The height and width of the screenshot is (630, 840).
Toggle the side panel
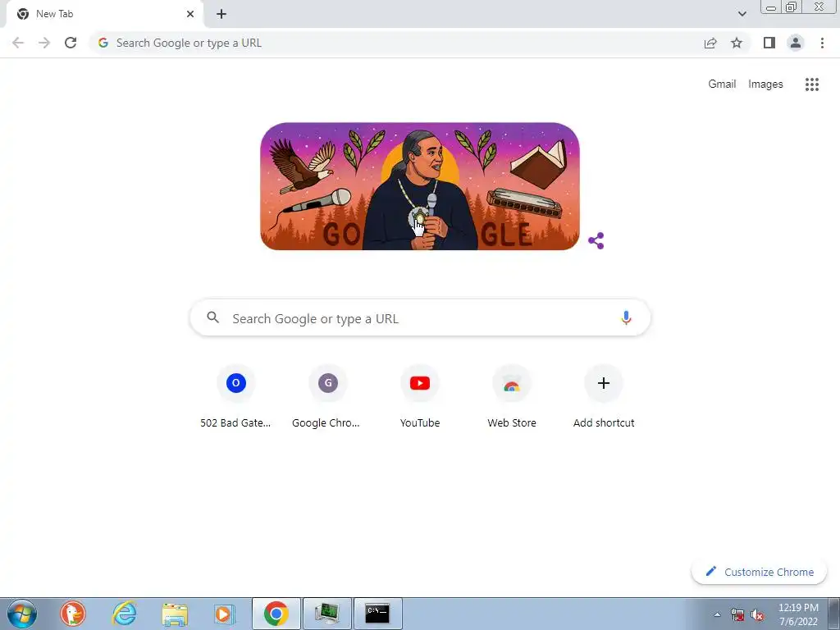click(769, 43)
